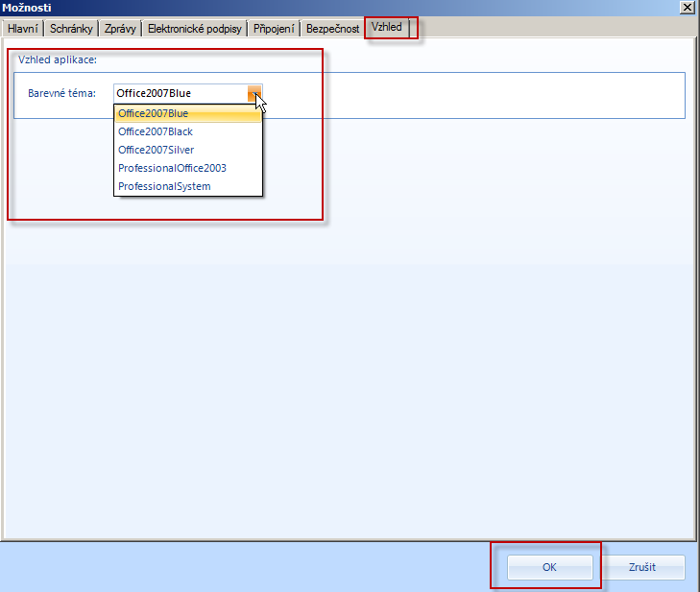The image size is (700, 592).
Task: Open the Připojení tab
Action: coord(274,29)
